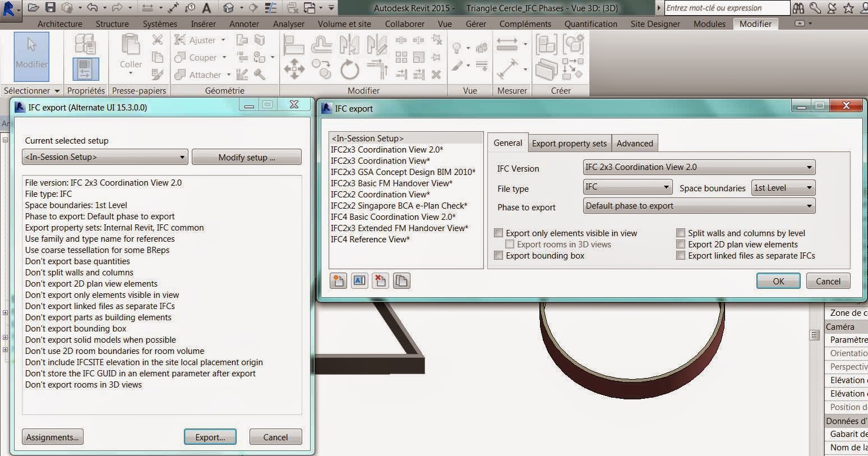Expand the Sélectionner panel dropdown
This screenshot has width=868, height=456.
click(57, 91)
